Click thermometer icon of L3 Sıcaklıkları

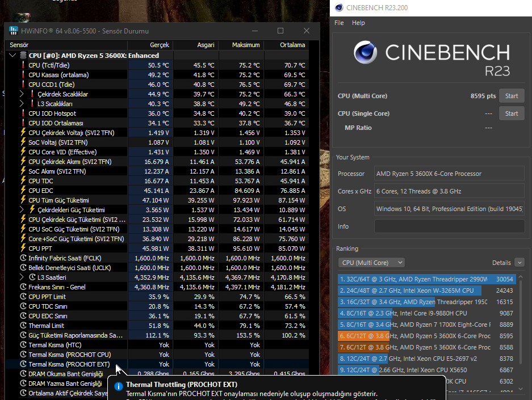click(x=32, y=103)
